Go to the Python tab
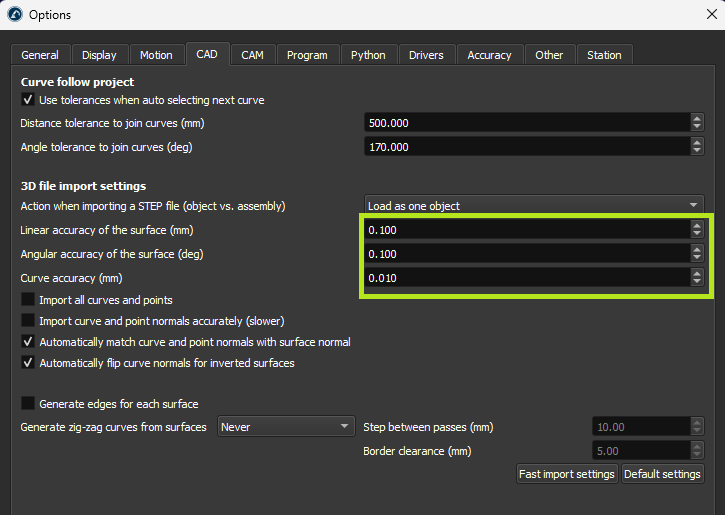This screenshot has height=515, width=725. 368,55
